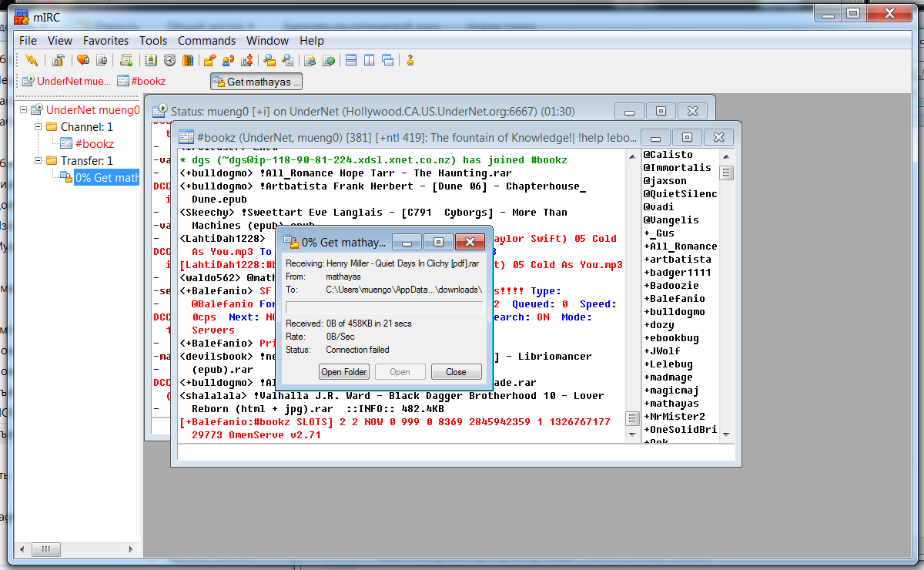Select UnderNet mueng0 in the treebar
This screenshot has height=570, width=924.
[x=93, y=110]
